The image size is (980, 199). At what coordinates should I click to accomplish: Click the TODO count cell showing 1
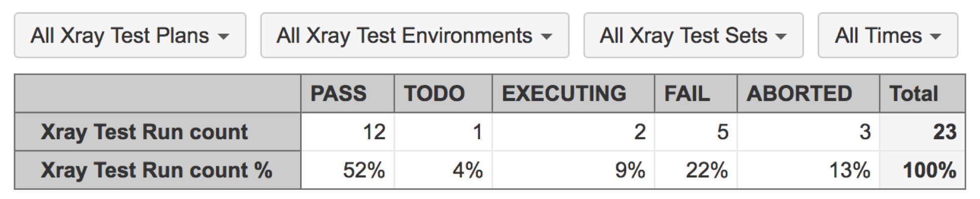(443, 132)
